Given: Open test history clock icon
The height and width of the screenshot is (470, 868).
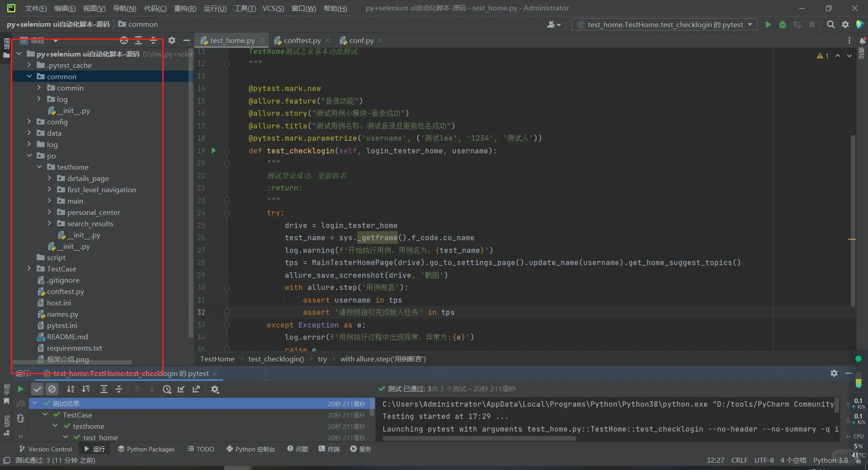Looking at the screenshot, I should [x=167, y=389].
